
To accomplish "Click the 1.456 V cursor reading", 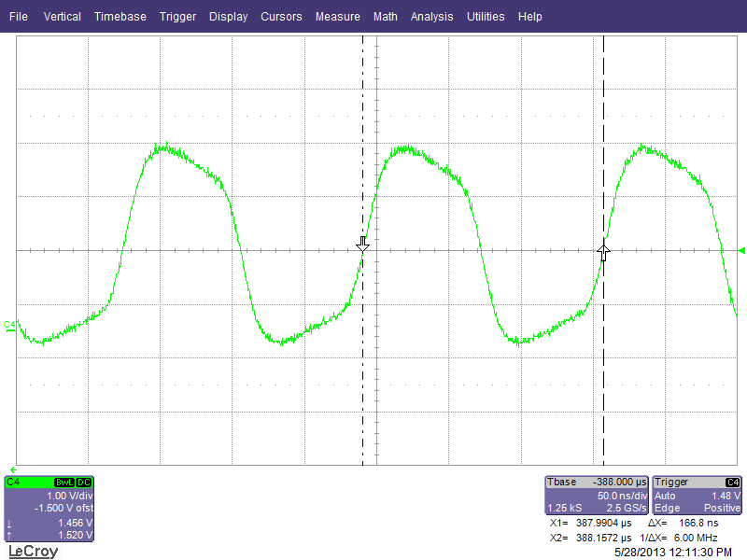I will coord(75,523).
